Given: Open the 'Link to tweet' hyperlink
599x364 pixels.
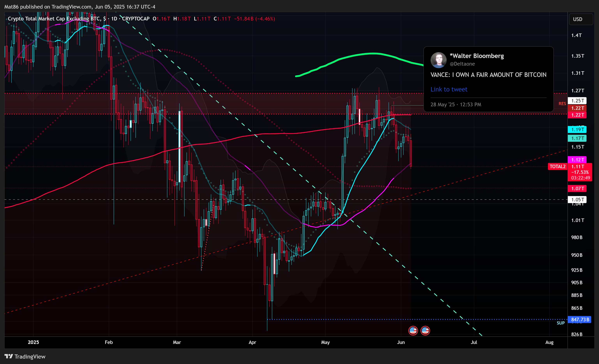Looking at the screenshot, I should tap(449, 89).
